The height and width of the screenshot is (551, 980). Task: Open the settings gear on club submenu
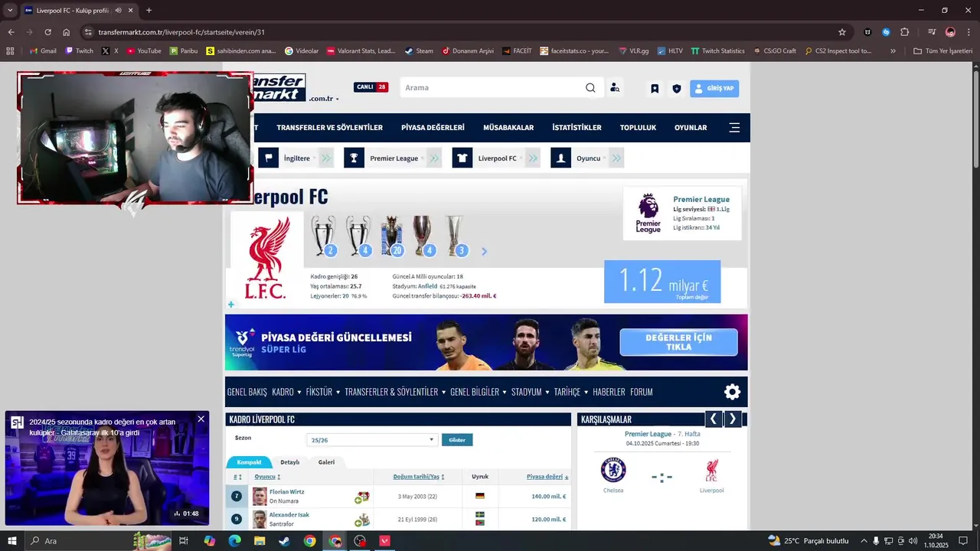click(x=732, y=392)
